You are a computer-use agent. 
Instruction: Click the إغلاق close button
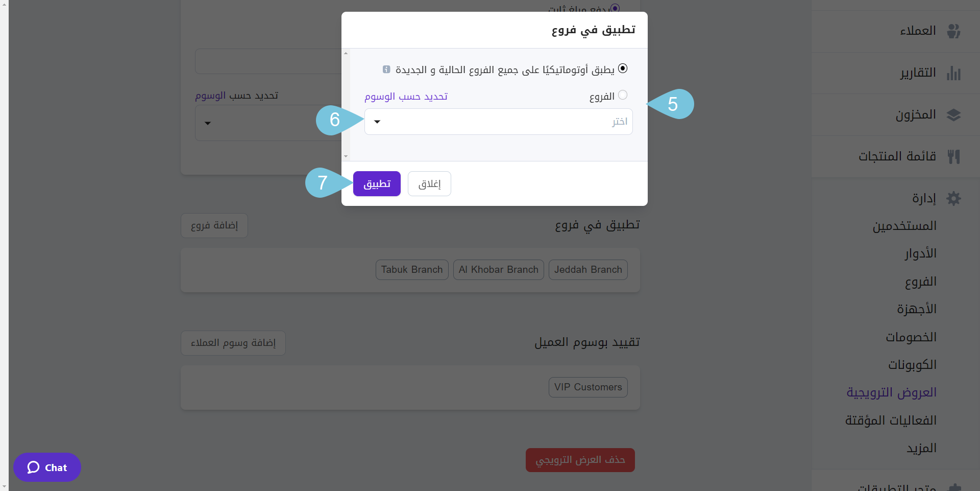pos(429,184)
